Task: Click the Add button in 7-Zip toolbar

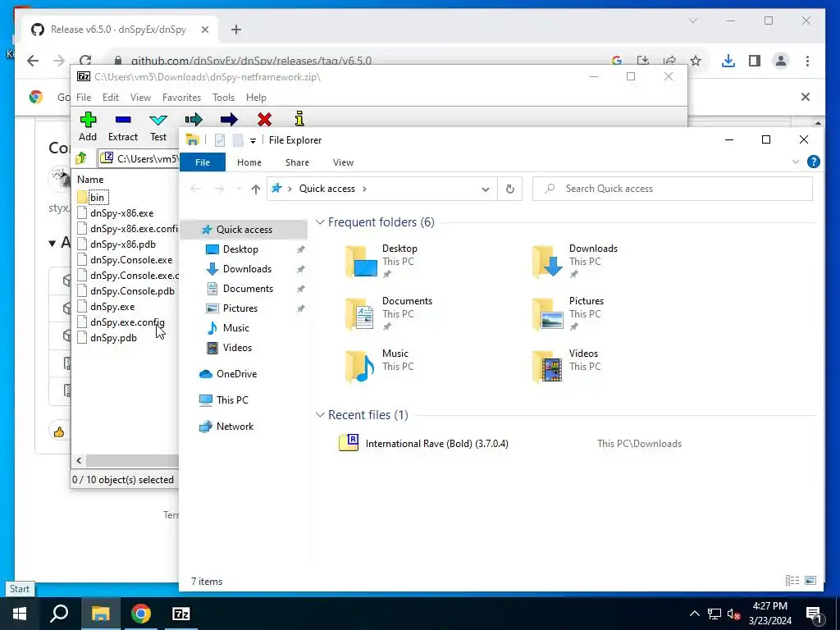Action: (x=88, y=127)
